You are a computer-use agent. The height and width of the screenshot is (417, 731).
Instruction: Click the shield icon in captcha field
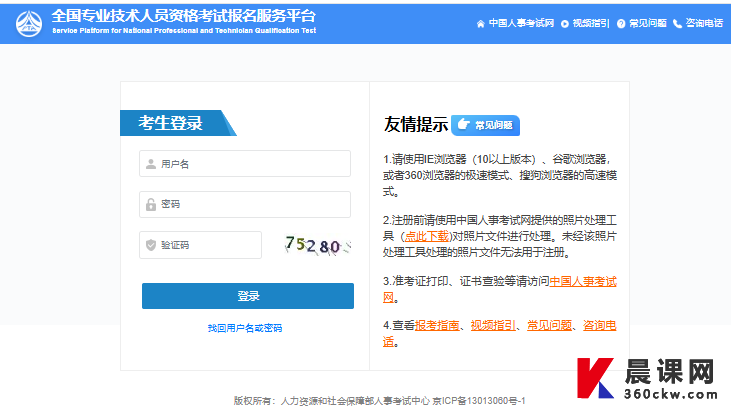(x=150, y=245)
